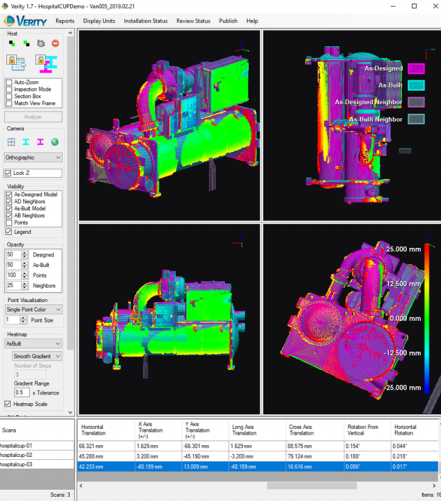
Task: Open the Installation Status menu
Action: 146,21
